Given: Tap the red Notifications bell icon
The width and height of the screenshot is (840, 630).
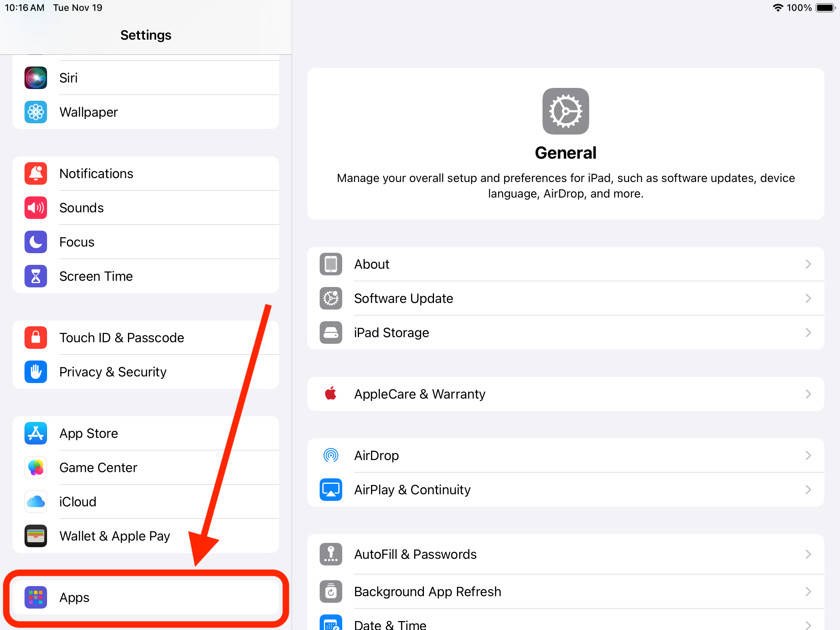Looking at the screenshot, I should pos(36,173).
